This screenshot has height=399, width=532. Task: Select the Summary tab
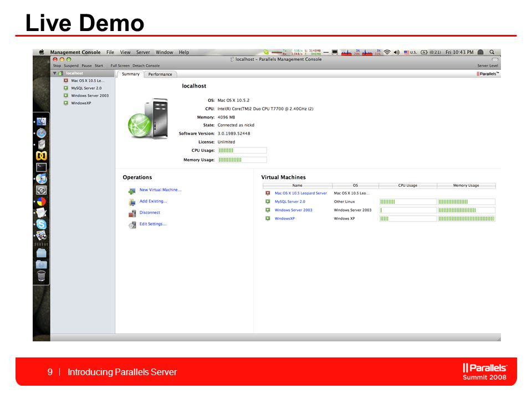click(x=131, y=74)
